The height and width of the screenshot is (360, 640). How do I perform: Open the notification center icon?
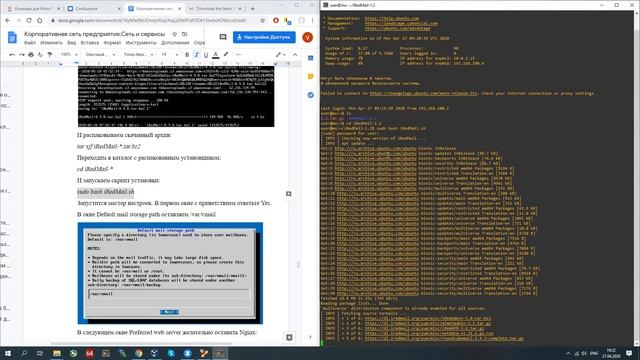coord(629,353)
